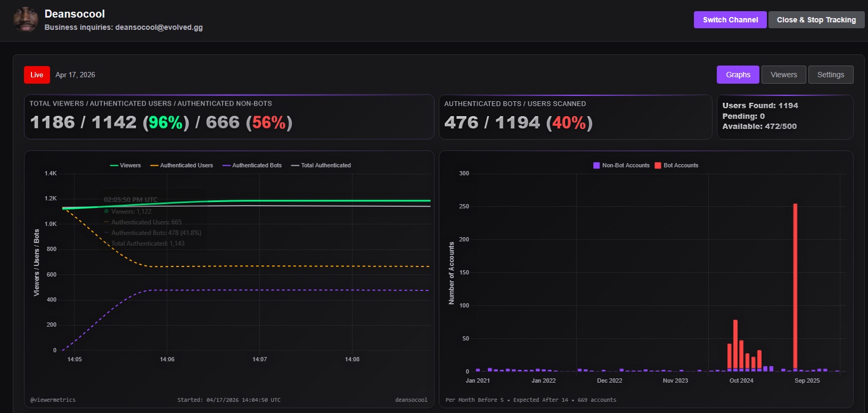The width and height of the screenshot is (868, 413).
Task: Click the purple Non-Bot Accounts color swatch
Action: coord(596,165)
